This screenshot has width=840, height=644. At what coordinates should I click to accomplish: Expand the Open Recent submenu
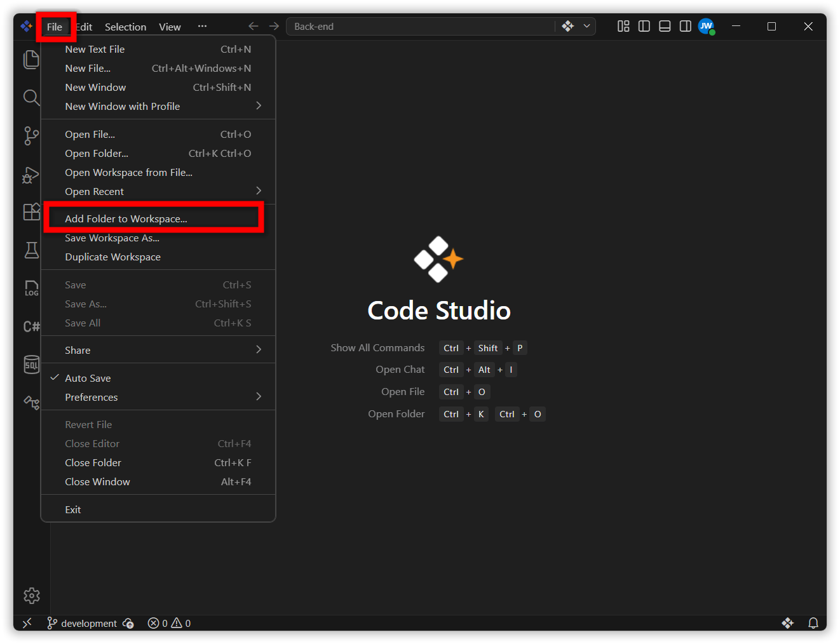(x=158, y=191)
